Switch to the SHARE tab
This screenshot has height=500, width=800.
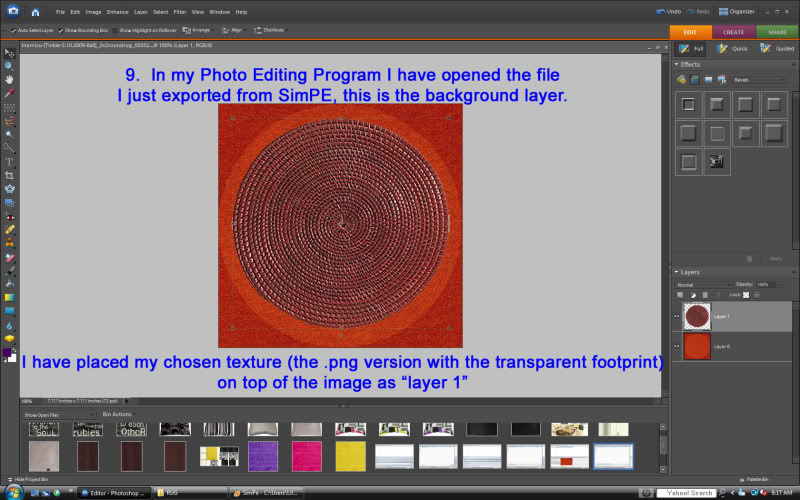coord(778,32)
